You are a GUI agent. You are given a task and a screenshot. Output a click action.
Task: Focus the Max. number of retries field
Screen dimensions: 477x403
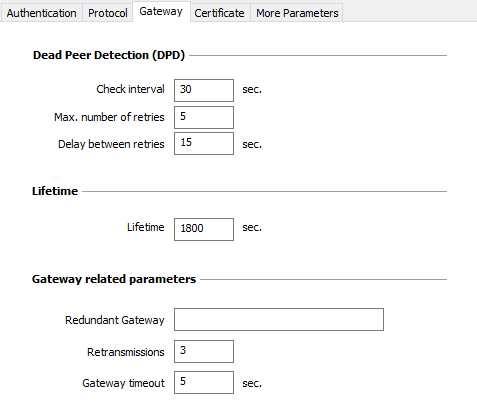(x=204, y=117)
